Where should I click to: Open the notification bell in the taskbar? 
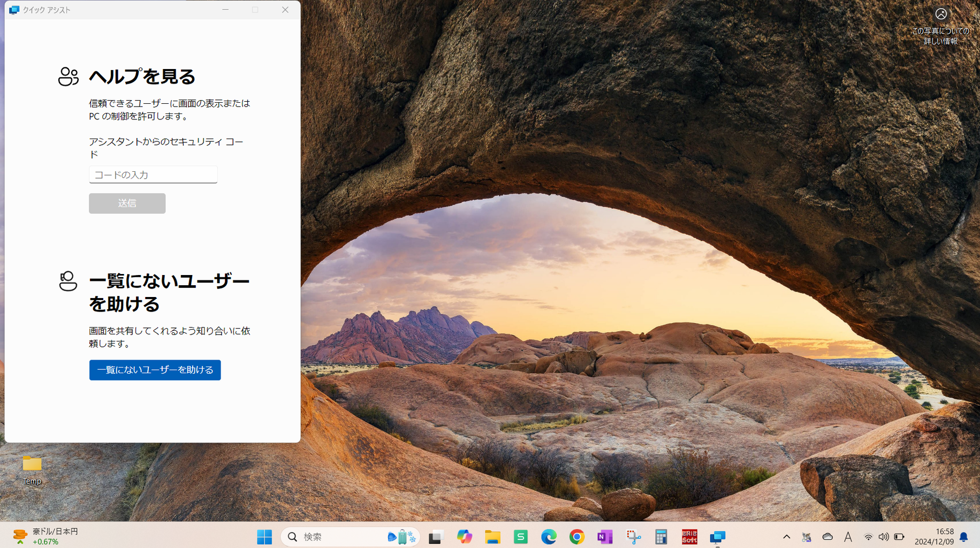(x=964, y=537)
